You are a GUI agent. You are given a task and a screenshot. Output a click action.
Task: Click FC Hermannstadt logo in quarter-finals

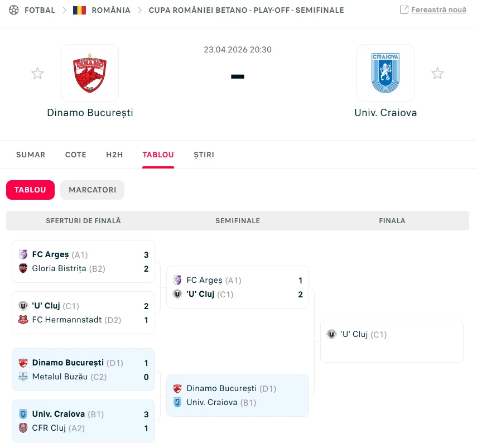click(x=23, y=320)
